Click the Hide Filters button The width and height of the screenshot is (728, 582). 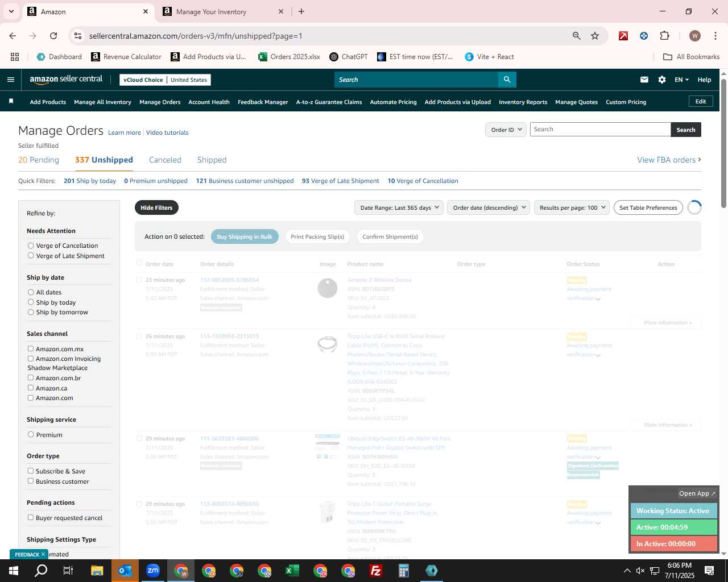tap(156, 207)
